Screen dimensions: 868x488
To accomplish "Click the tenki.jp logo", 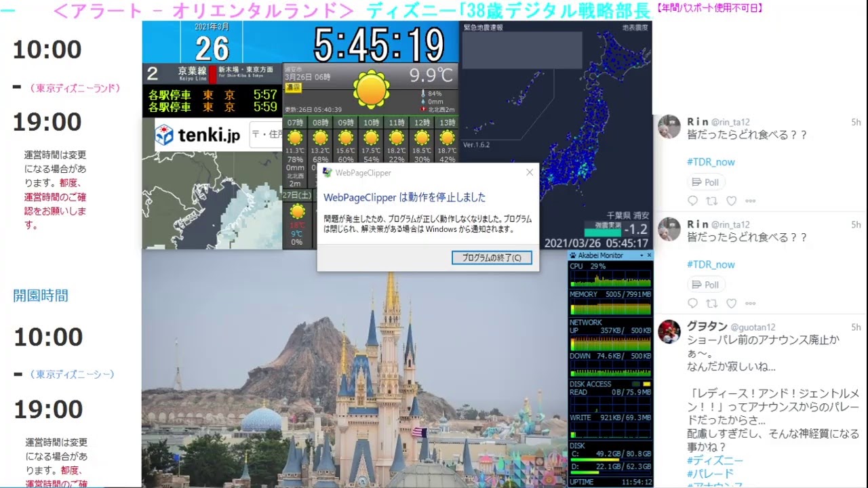I will point(197,135).
